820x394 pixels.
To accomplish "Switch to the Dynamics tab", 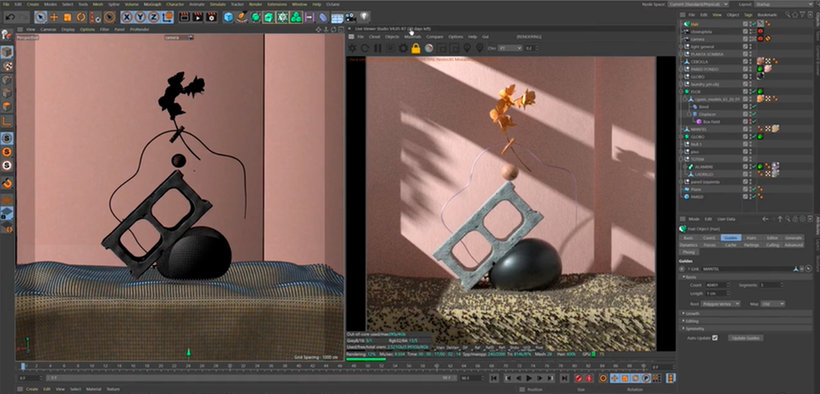I will tap(688, 245).
